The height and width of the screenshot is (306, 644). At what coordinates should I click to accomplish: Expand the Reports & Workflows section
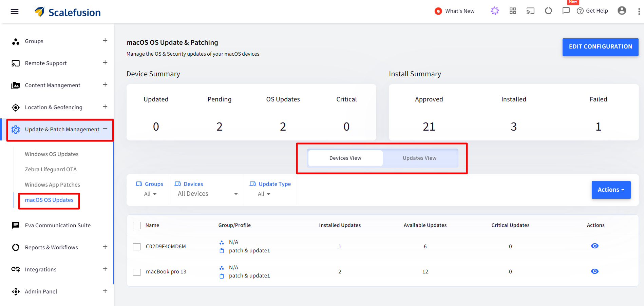105,247
